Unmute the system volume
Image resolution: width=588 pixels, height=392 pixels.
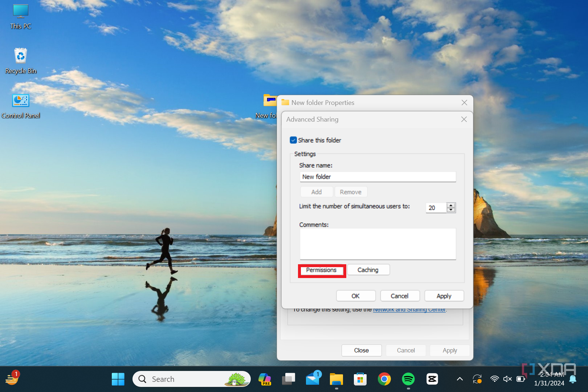[x=507, y=379]
